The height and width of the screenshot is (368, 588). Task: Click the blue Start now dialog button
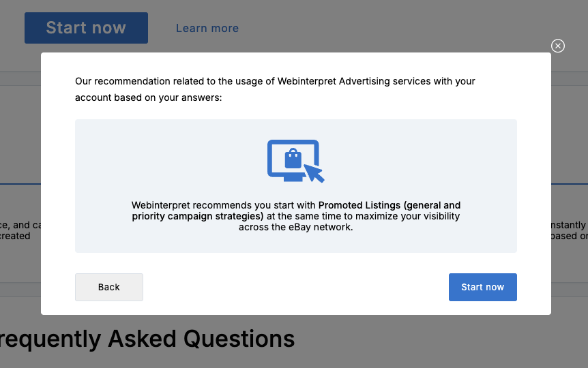483,287
